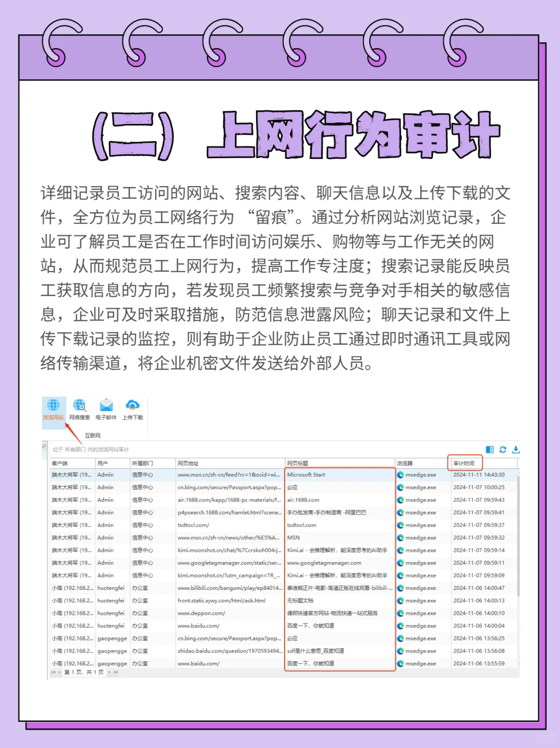Image resolution: width=560 pixels, height=748 pixels.
Task: Click the first page pagination arrow
Action: (53, 672)
